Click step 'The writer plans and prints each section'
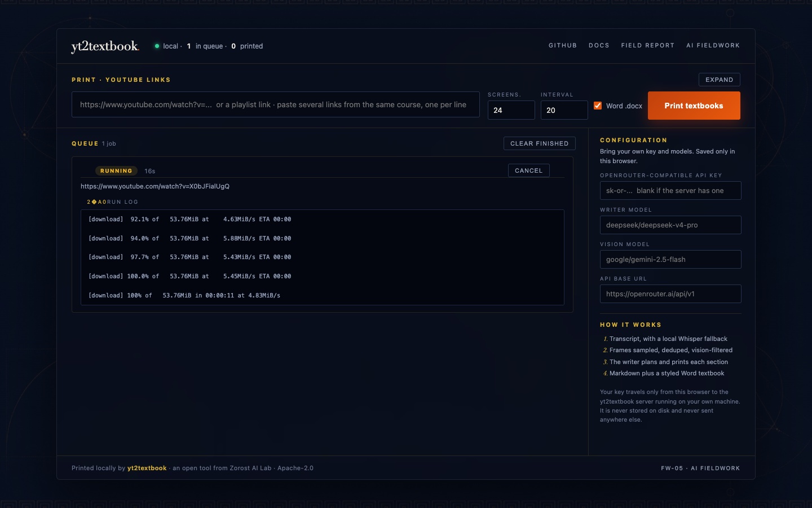The width and height of the screenshot is (812, 508). tap(669, 362)
